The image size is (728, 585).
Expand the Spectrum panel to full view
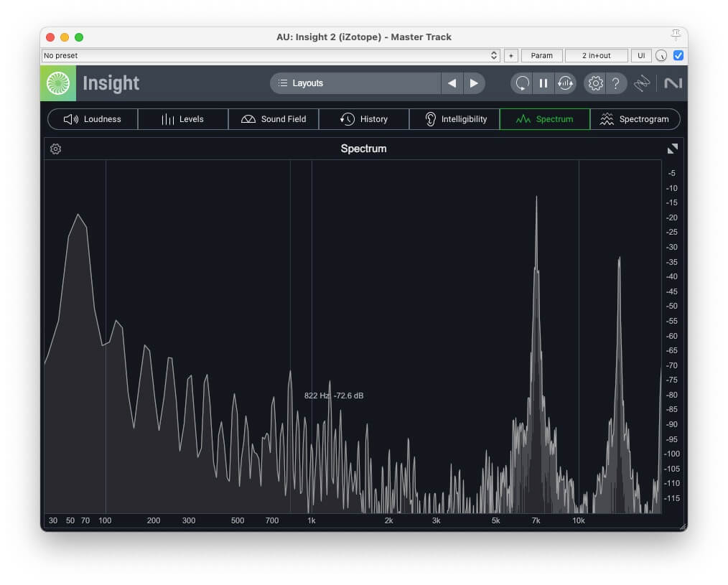coord(672,149)
